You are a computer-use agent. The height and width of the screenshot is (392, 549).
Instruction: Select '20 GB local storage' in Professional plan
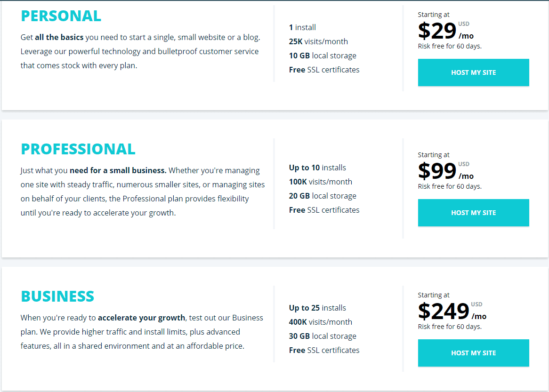[323, 195]
